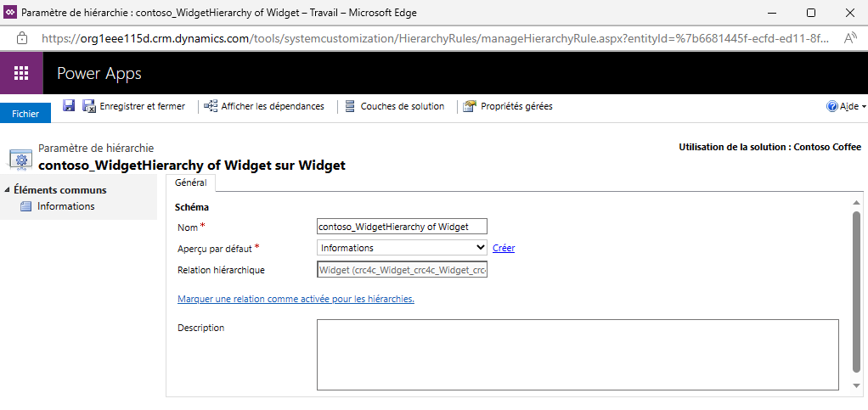The height and width of the screenshot is (410, 868).
Task: Click the Read aloud icon in address bar
Action: coord(850,38)
